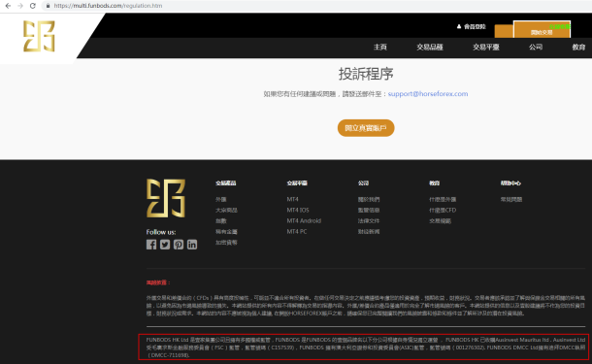Click the MT4 footer link

[292, 199]
